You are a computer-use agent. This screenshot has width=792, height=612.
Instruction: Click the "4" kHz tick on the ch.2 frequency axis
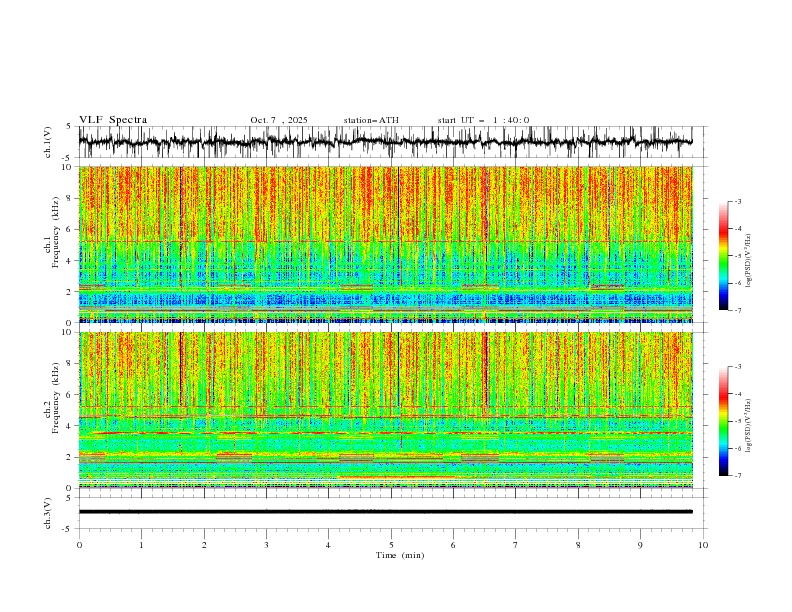pyautogui.click(x=71, y=426)
